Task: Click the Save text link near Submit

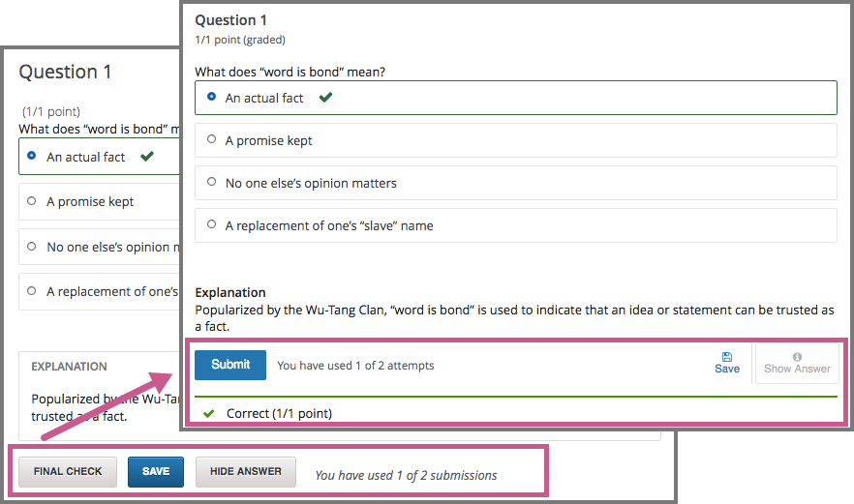Action: point(727,369)
